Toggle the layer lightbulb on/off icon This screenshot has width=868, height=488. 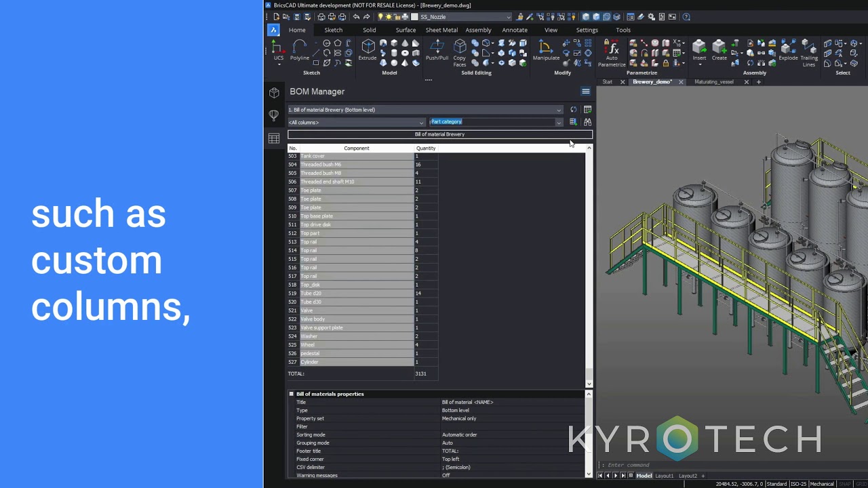[x=380, y=17]
